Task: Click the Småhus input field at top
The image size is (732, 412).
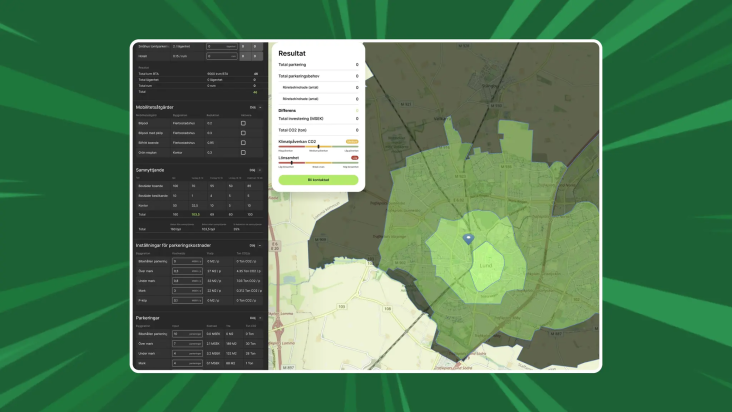Action: 222,46
